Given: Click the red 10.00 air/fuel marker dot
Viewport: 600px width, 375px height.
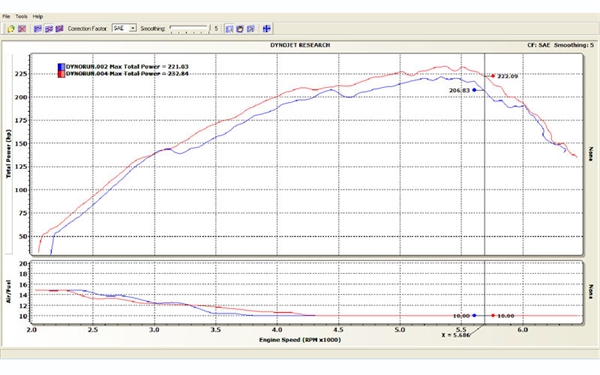Looking at the screenshot, I should 493,316.
